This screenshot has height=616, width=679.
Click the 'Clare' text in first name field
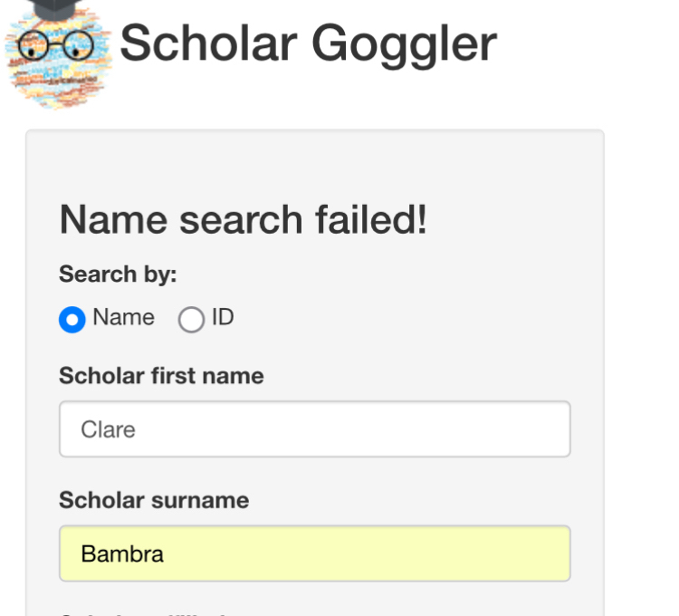(x=108, y=429)
